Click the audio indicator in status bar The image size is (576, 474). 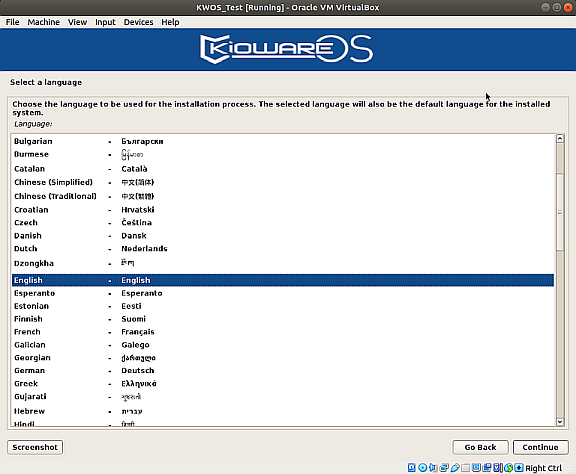(x=433, y=467)
